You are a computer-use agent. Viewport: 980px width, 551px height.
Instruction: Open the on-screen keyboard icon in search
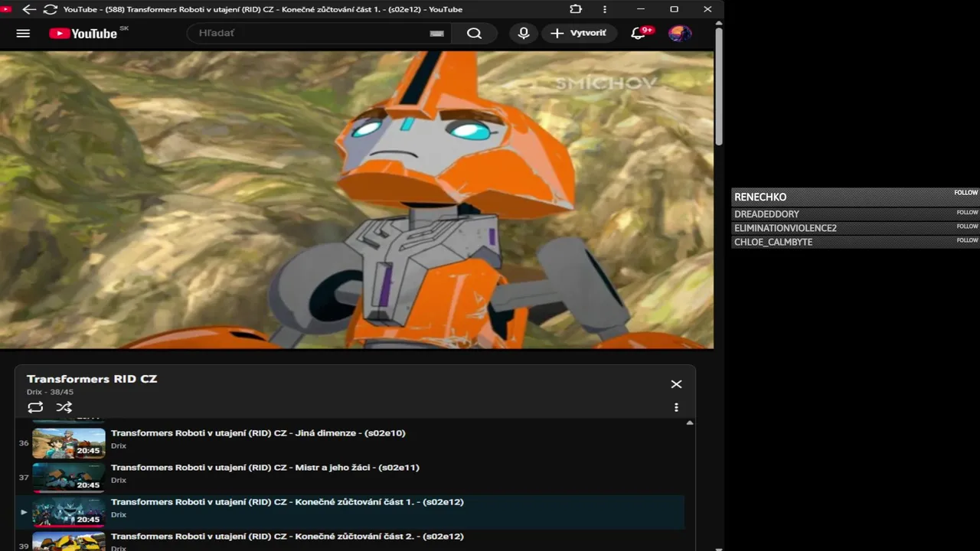[x=436, y=34]
